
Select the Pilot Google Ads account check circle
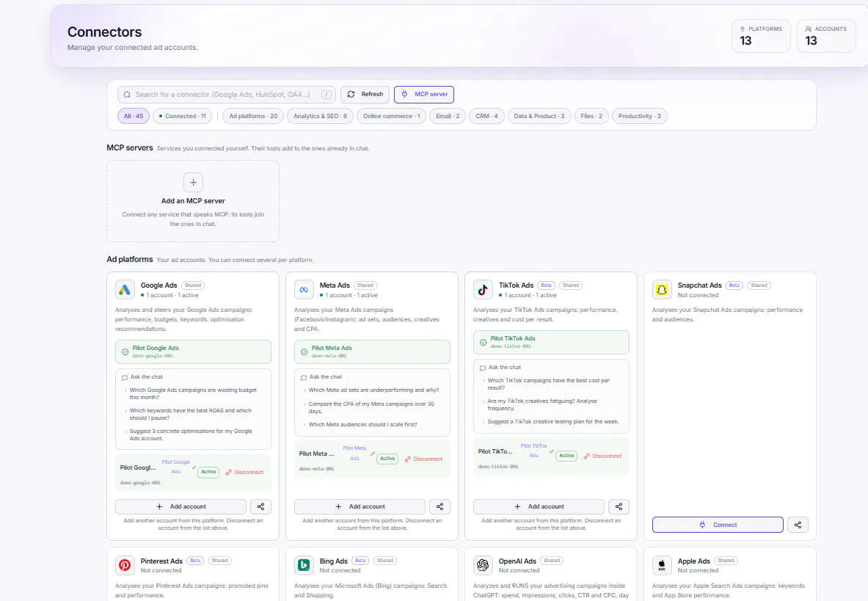[125, 352]
